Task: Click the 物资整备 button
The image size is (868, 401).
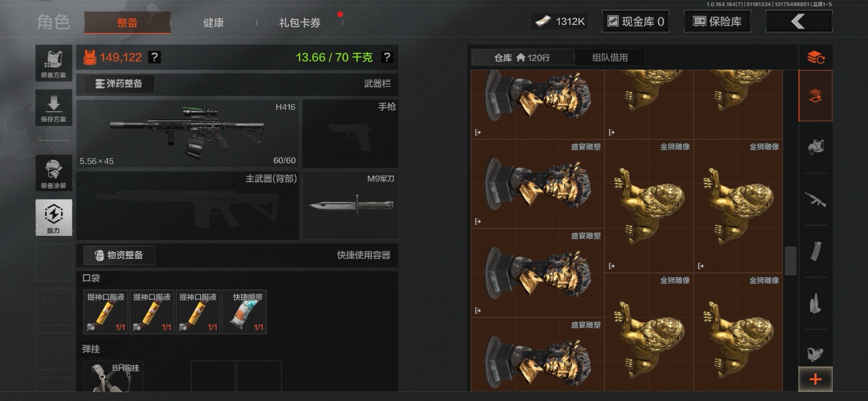Action: tap(119, 255)
